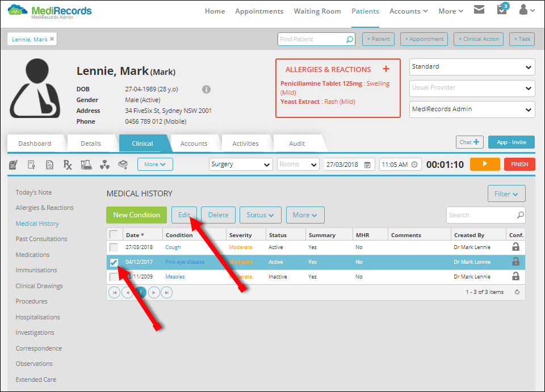
Task: Click the Edit button
Action: point(184,215)
